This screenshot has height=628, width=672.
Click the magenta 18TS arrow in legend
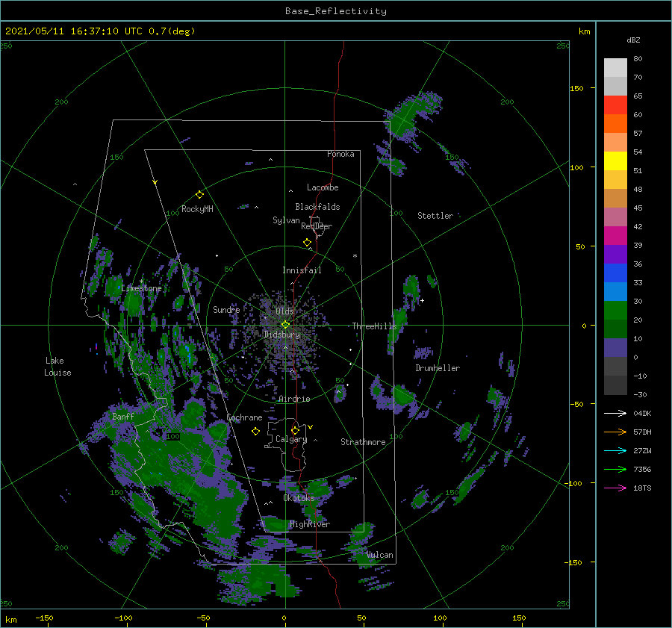[x=615, y=488]
